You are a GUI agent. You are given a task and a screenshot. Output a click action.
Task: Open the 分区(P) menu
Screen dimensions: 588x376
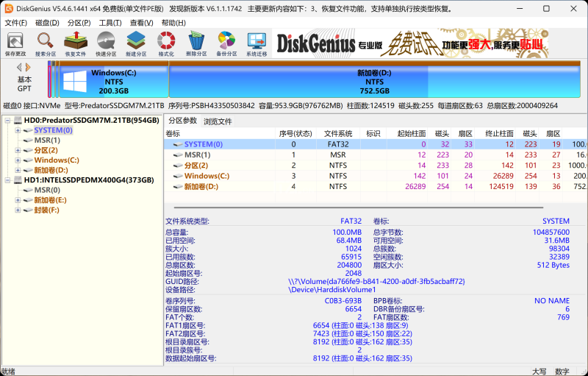pos(79,23)
